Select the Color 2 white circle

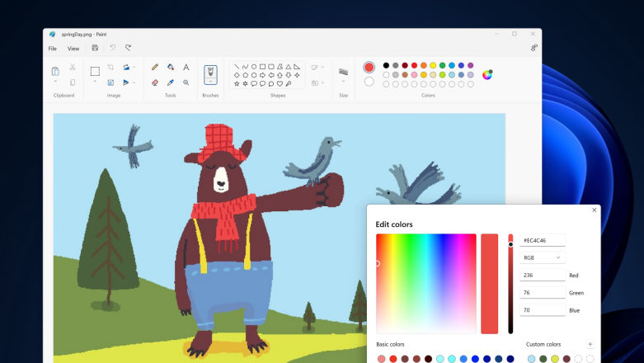tap(369, 82)
